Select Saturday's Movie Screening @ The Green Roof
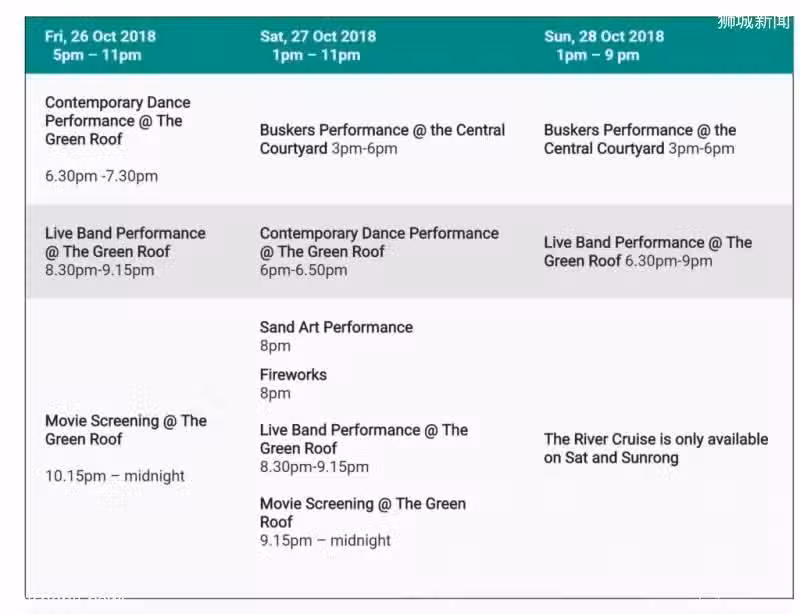The width and height of the screenshot is (800, 614). pyautogui.click(x=363, y=521)
